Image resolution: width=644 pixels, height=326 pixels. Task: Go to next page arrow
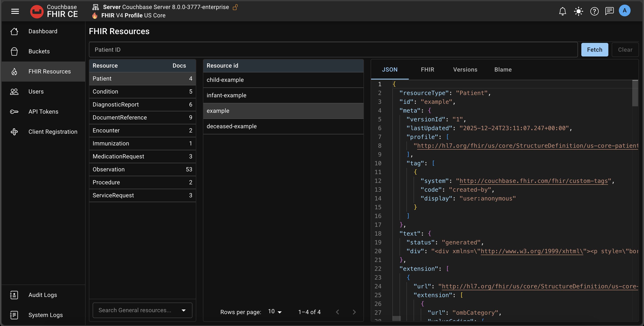pos(354,312)
